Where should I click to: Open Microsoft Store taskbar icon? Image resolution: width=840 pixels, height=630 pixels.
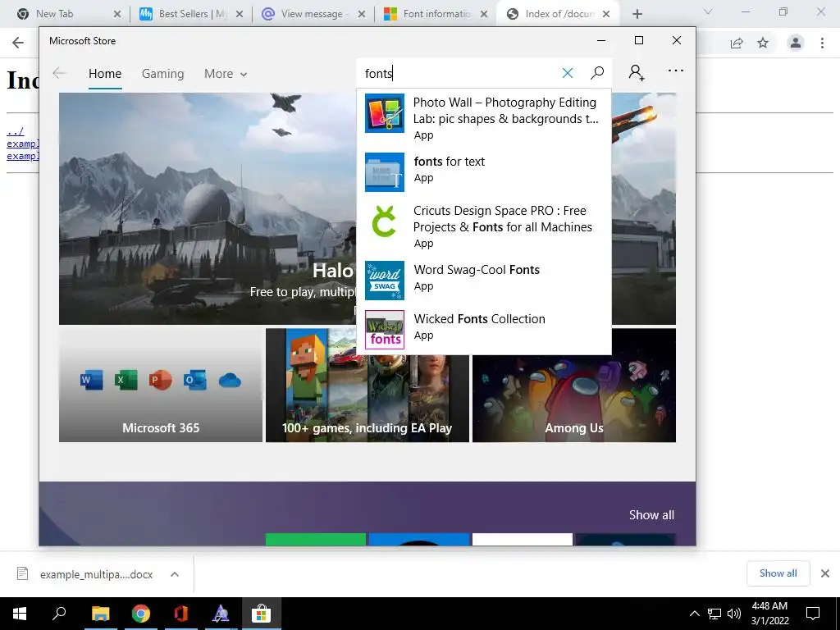[261, 614]
